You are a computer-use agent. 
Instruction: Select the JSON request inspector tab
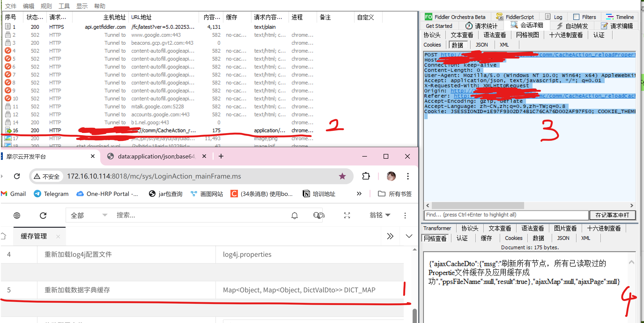point(481,45)
